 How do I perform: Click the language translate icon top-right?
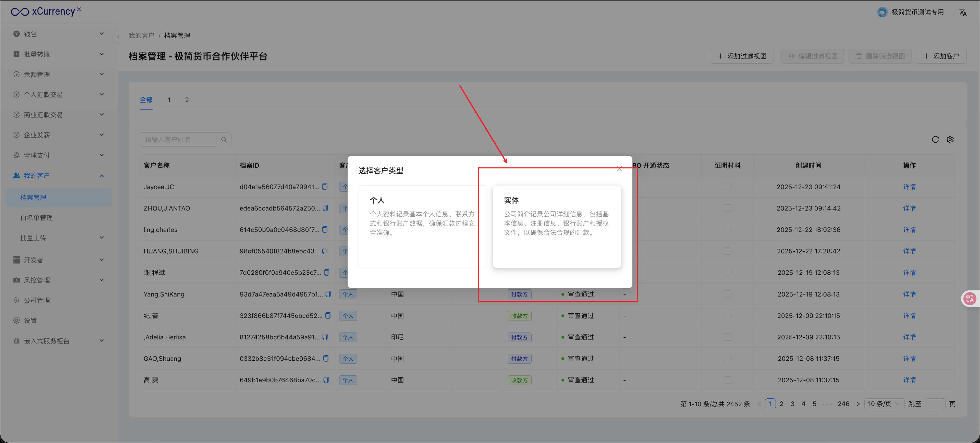coord(962,12)
